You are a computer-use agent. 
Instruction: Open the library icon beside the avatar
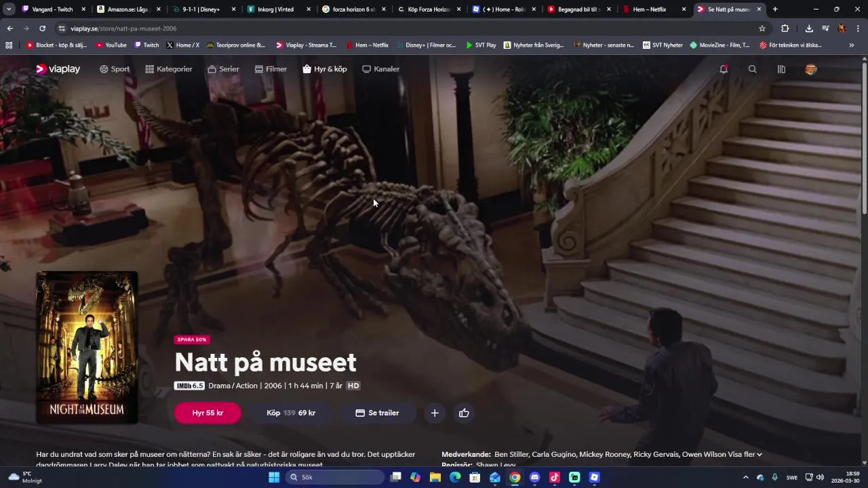(x=781, y=69)
